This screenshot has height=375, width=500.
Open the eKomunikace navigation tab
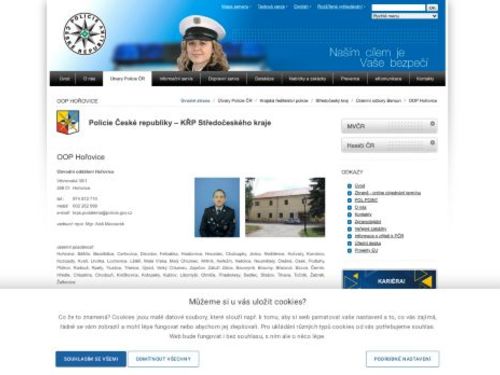pyautogui.click(x=388, y=79)
